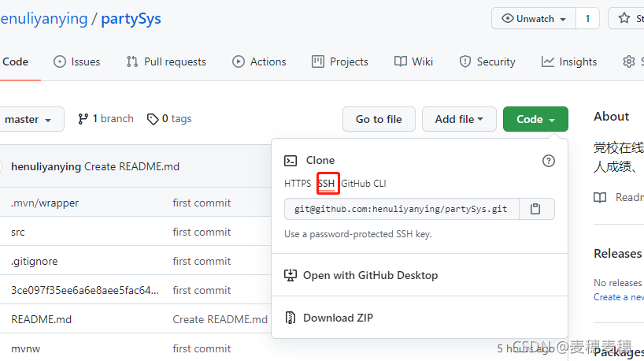Open first commit message for .mvn/wrapper row
This screenshot has width=644, height=361.
tap(202, 203)
